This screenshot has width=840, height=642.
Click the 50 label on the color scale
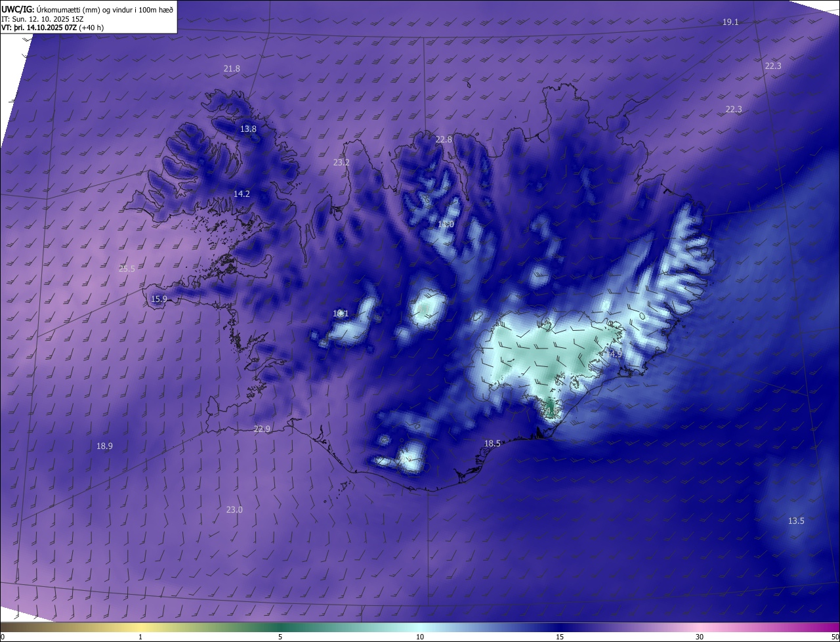coord(834,637)
